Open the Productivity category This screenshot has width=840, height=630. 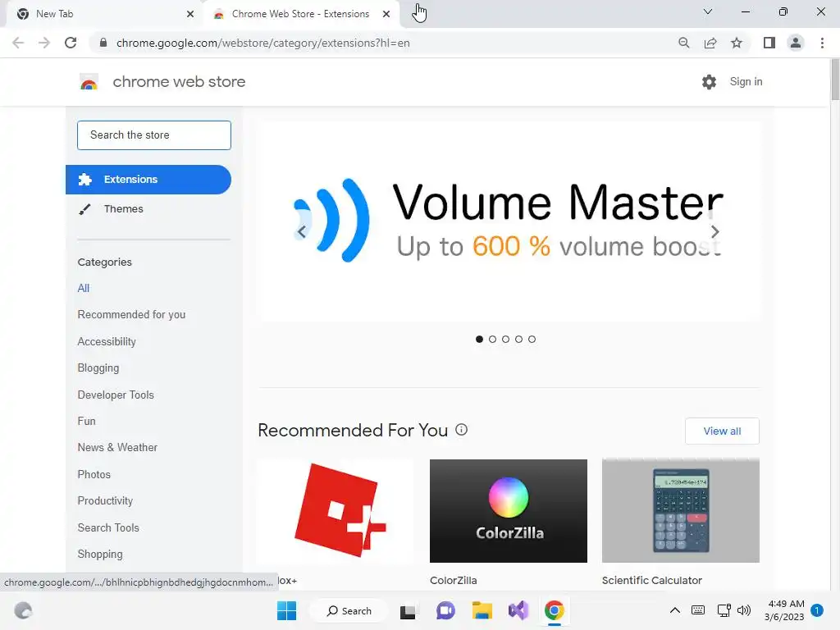pyautogui.click(x=105, y=500)
